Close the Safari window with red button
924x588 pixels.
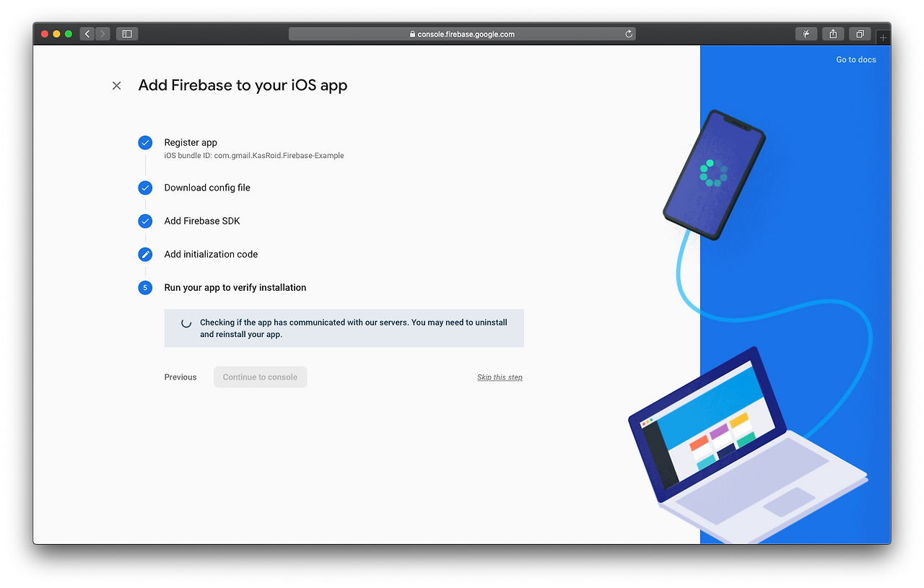45,34
